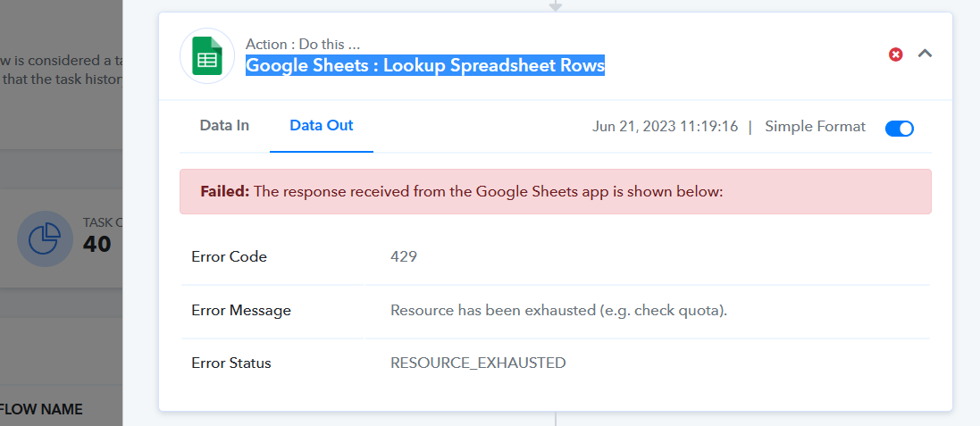Click the Error Code label
Screen dimensions: 980x426
tap(230, 256)
